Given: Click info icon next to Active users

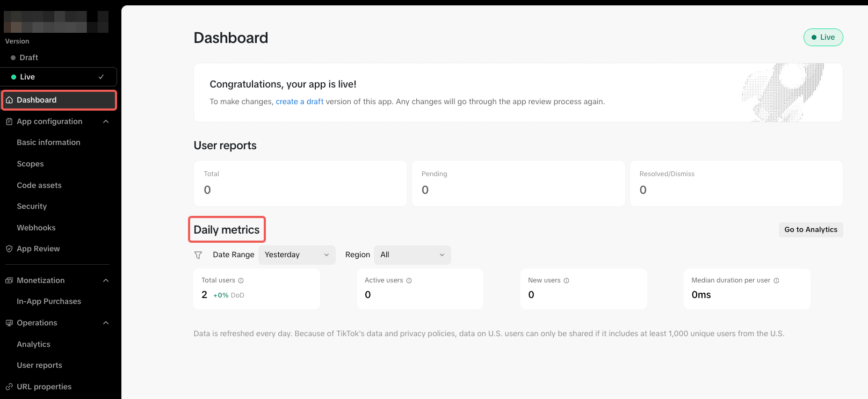Looking at the screenshot, I should click(x=409, y=280).
